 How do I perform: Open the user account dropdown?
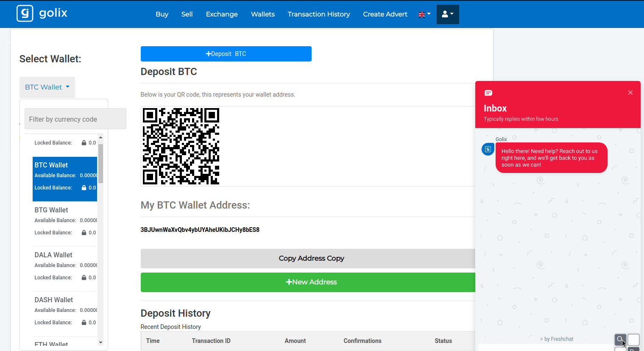[x=448, y=14]
